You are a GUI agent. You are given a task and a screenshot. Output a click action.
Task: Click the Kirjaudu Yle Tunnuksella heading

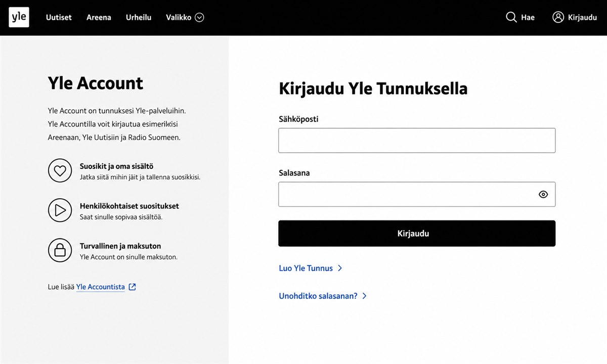(373, 88)
